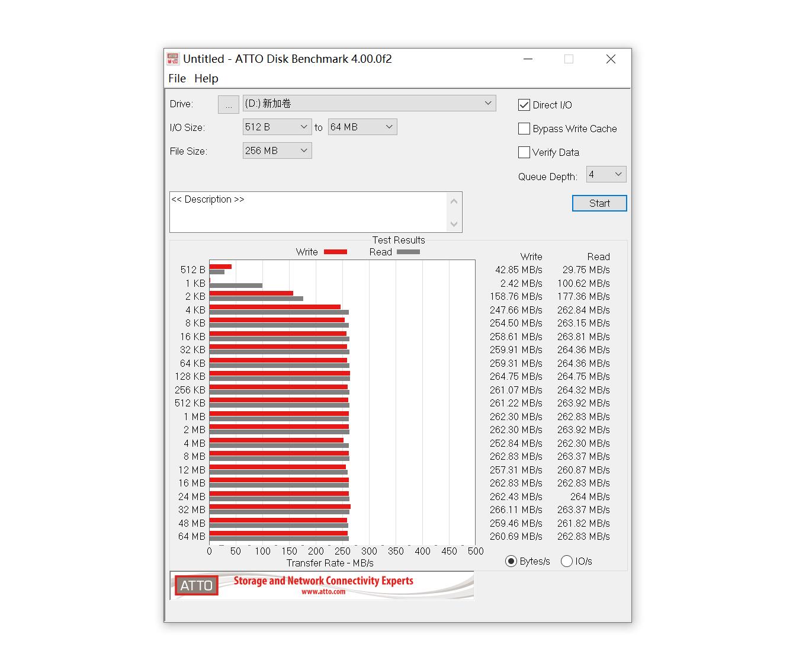Image resolution: width=812 pixels, height=663 pixels.
Task: Open the minimum I/O Size 512 B dropdown
Action: (277, 127)
